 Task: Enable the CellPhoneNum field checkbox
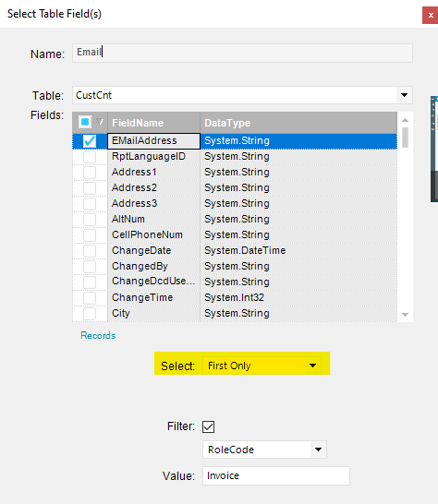(x=90, y=235)
